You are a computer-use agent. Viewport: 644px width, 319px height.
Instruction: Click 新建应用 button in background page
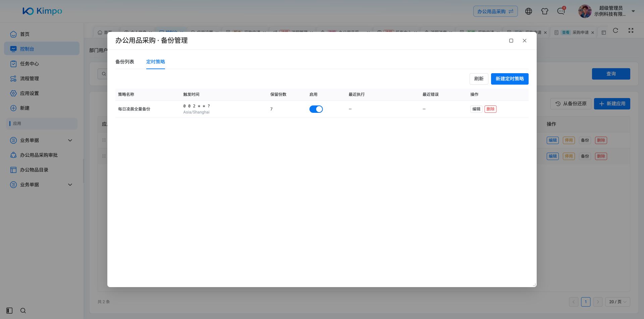(x=612, y=104)
